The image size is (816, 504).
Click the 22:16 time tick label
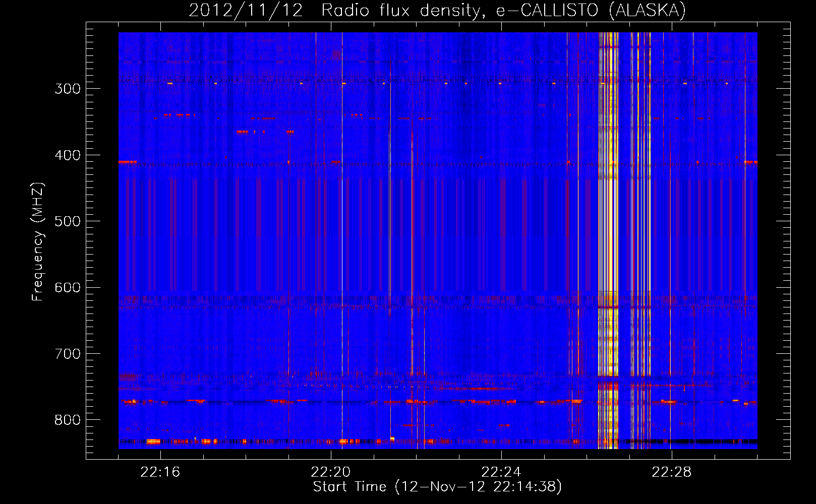pos(160,472)
